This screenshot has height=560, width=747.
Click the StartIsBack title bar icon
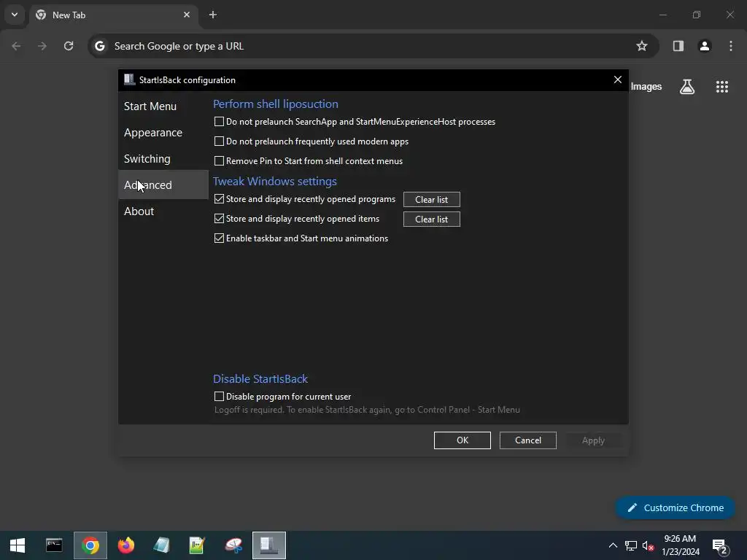[x=129, y=79]
